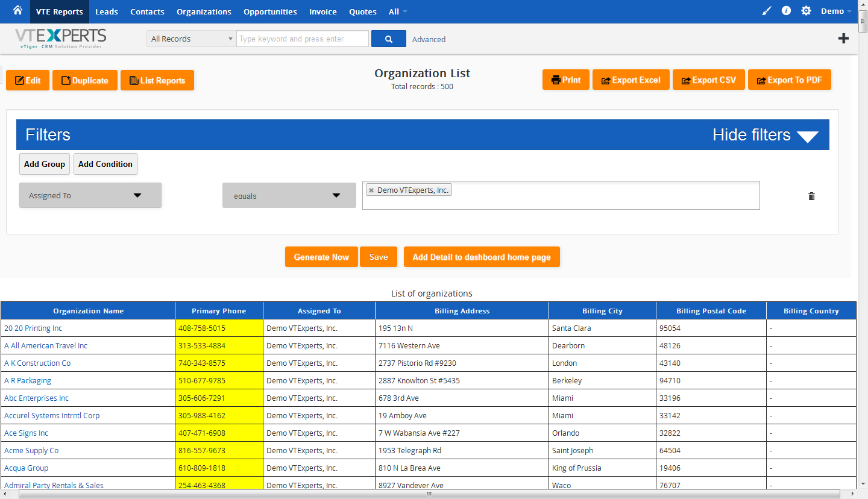868x499 pixels.
Task: Open Acme Supply Co record
Action: [x=31, y=451]
